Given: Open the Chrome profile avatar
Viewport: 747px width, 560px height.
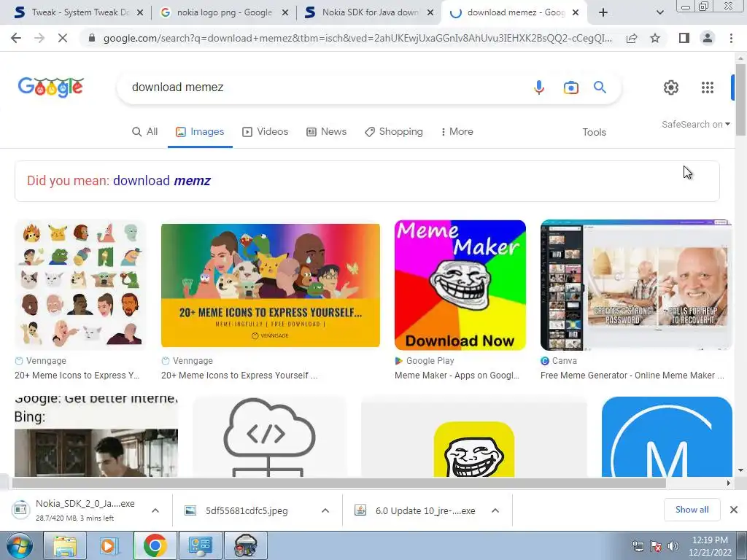Looking at the screenshot, I should click(x=708, y=38).
